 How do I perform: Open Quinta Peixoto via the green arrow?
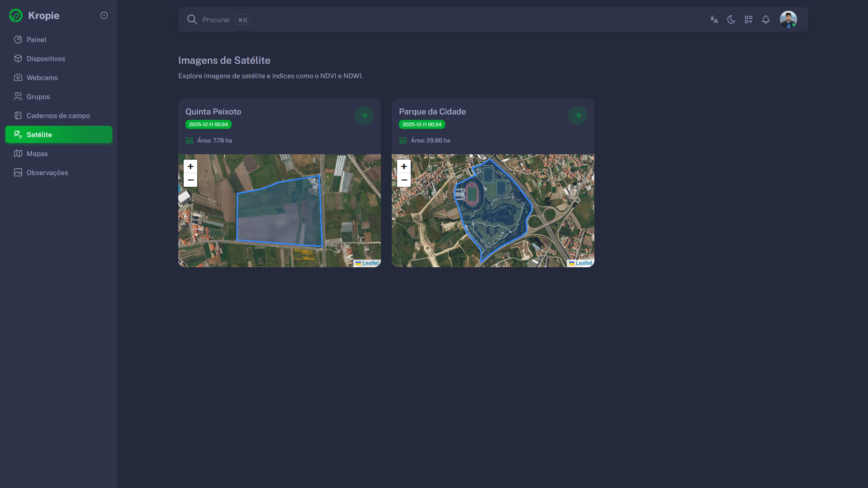point(364,115)
